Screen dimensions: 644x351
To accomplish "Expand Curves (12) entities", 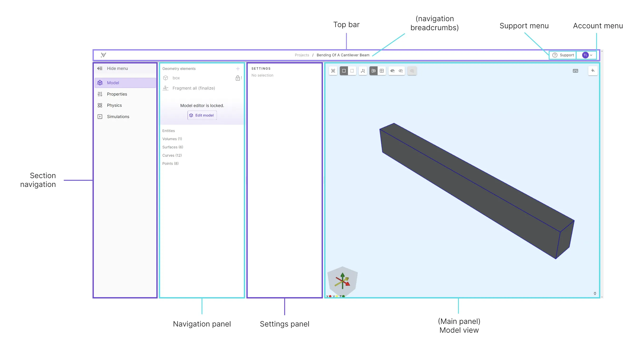I will (x=172, y=155).
